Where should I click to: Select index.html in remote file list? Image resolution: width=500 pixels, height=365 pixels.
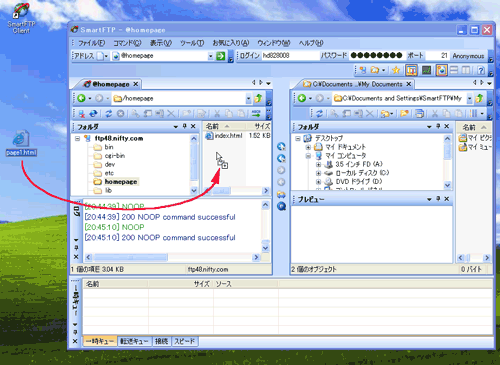pyautogui.click(x=224, y=136)
